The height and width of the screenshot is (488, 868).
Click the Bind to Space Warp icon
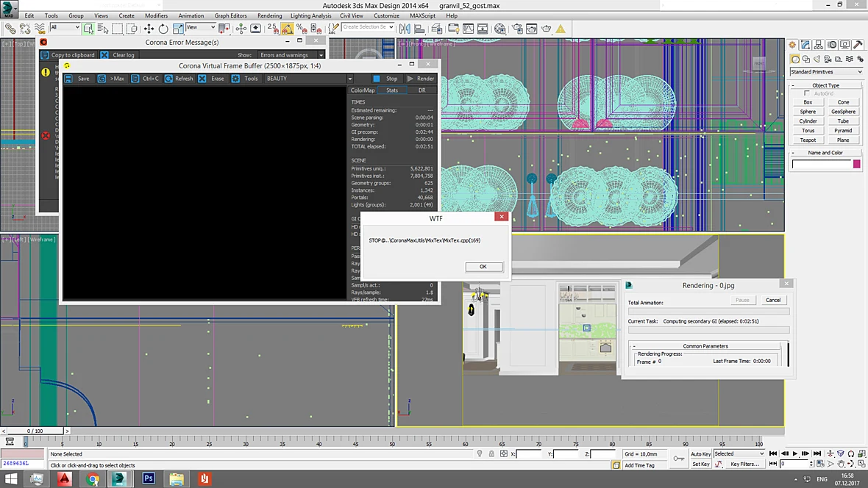click(x=39, y=28)
